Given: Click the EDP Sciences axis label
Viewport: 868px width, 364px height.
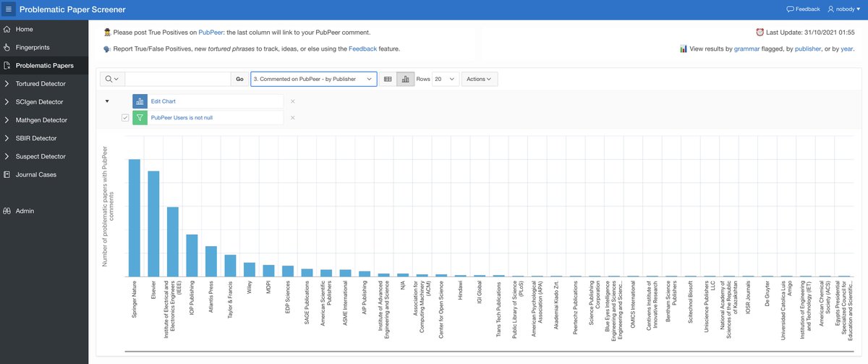Looking at the screenshot, I should click(288, 297).
